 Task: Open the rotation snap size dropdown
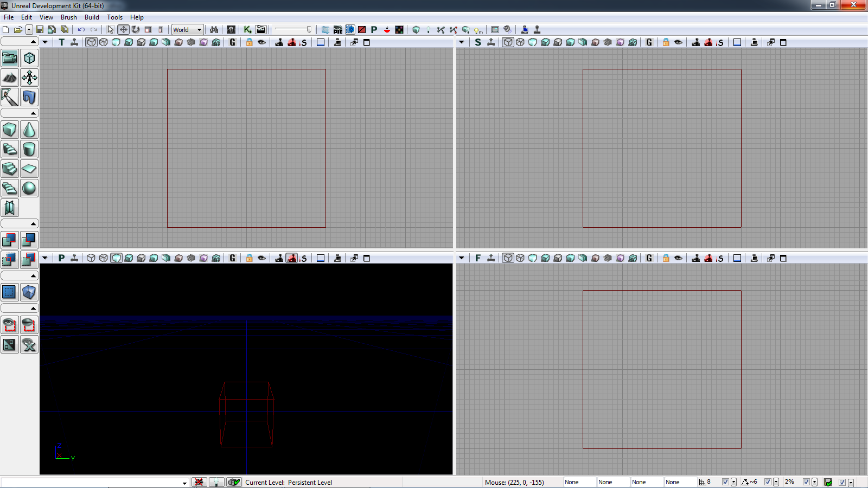click(x=776, y=482)
